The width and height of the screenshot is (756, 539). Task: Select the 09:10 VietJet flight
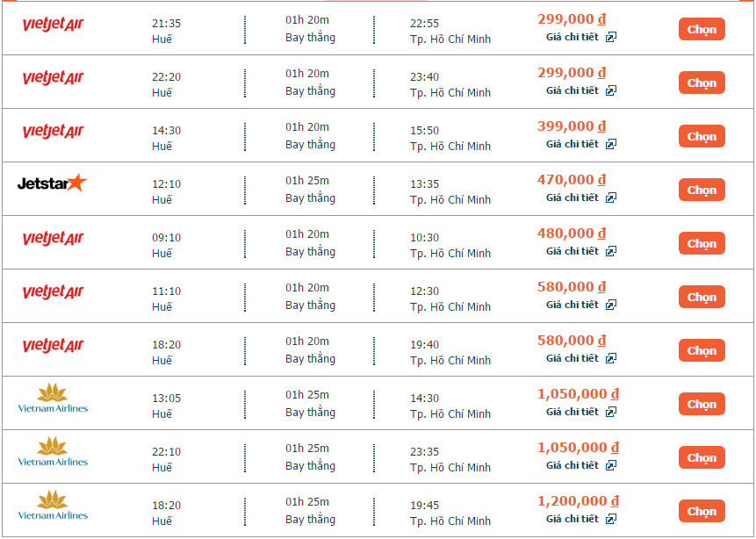coord(702,243)
